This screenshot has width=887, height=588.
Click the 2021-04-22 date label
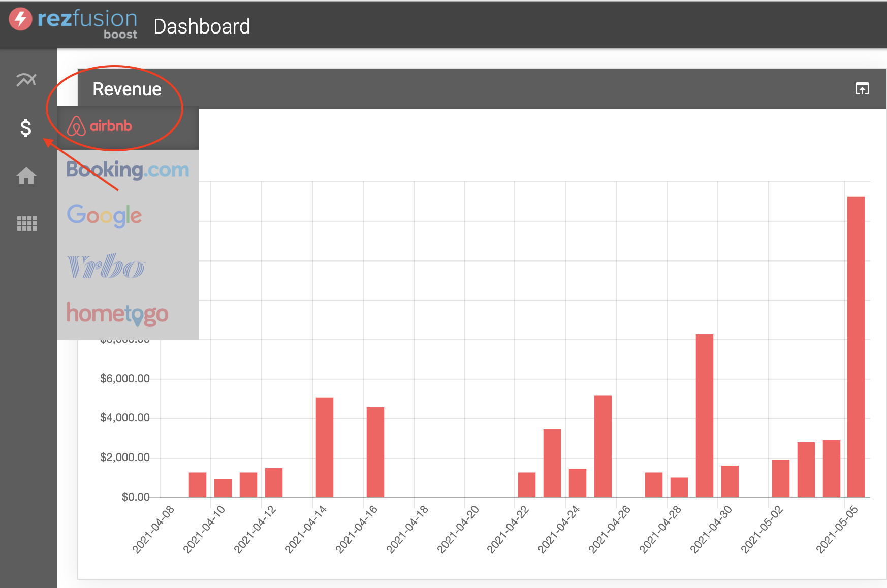508,529
